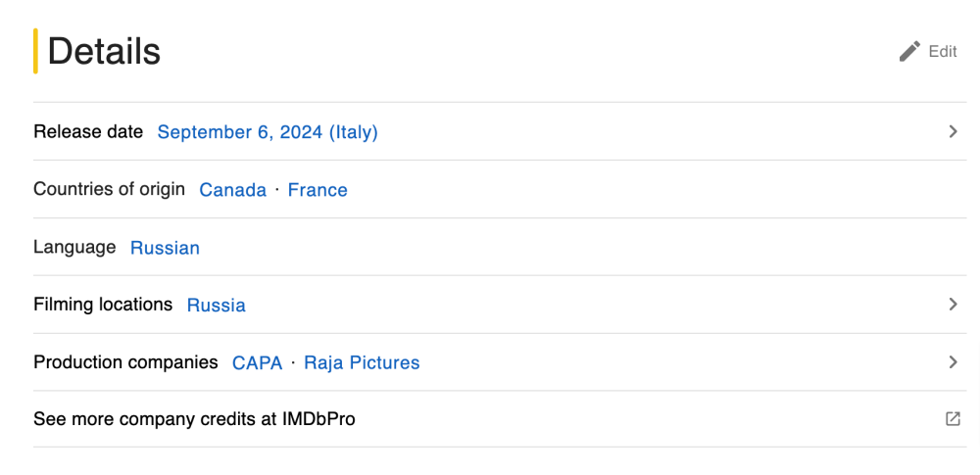Viewport: 980px width, 475px height.
Task: Click the Language row label
Action: point(74,247)
